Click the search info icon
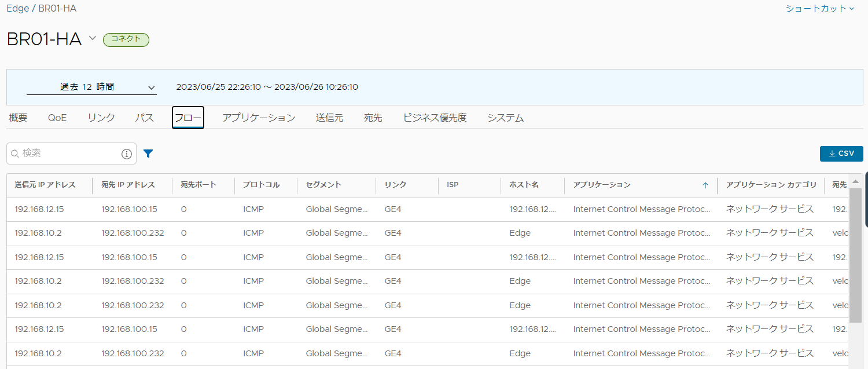Image resolution: width=868 pixels, height=369 pixels. (127, 154)
